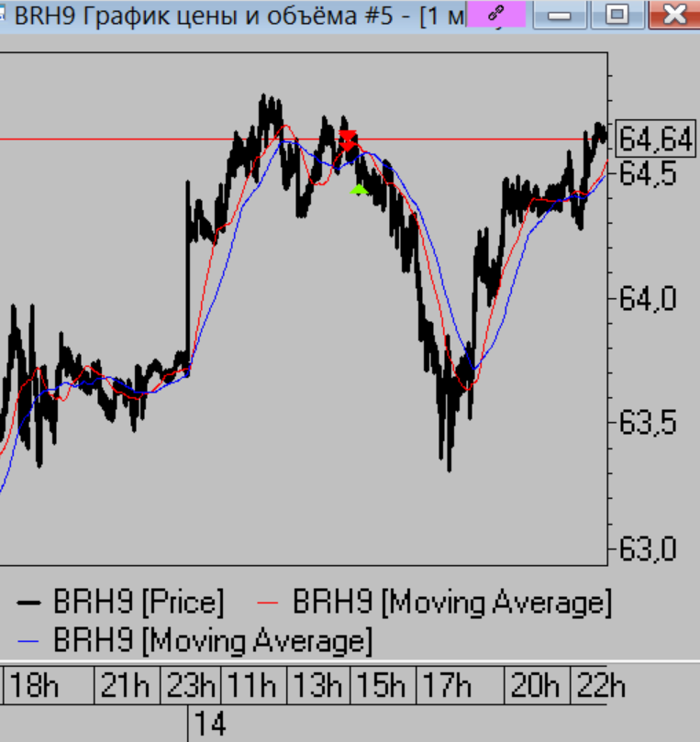This screenshot has height=742, width=700.
Task: Click the 64,0 price axis label
Action: coord(647,299)
